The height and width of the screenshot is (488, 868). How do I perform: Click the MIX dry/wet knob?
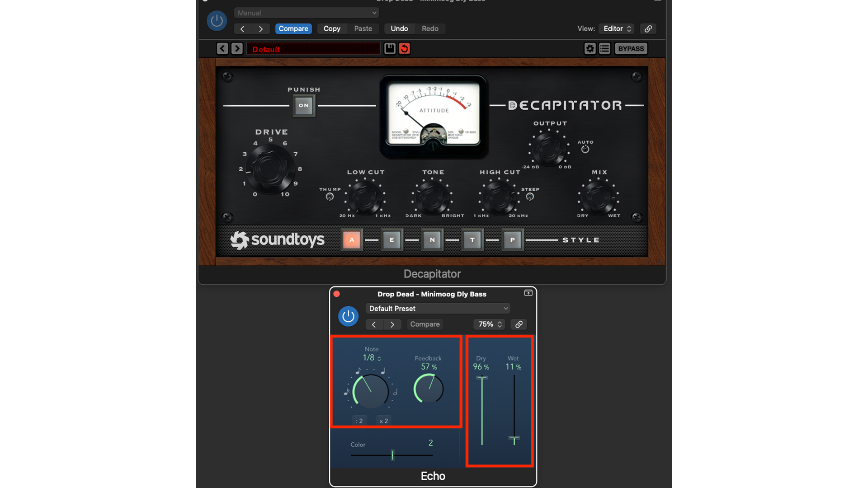598,197
